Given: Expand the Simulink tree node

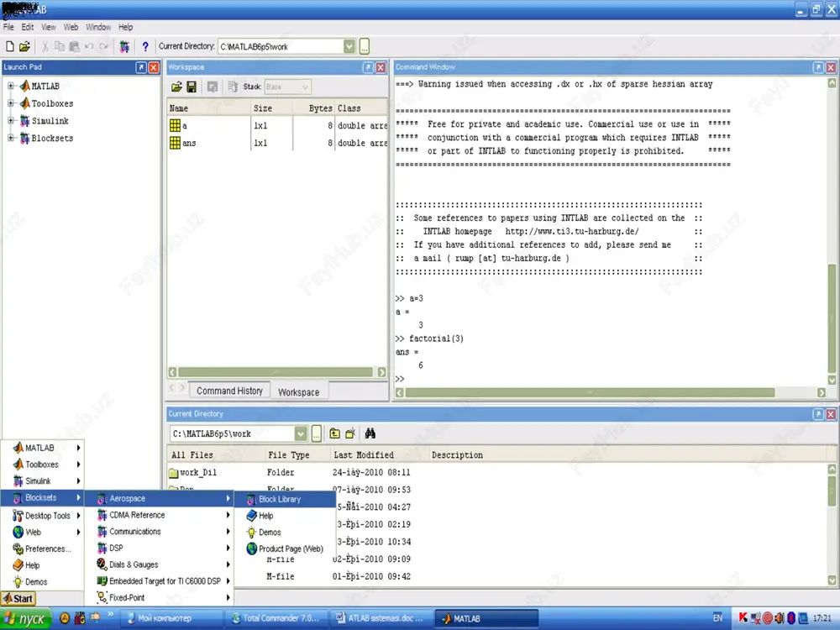Looking at the screenshot, I should pyautogui.click(x=11, y=120).
